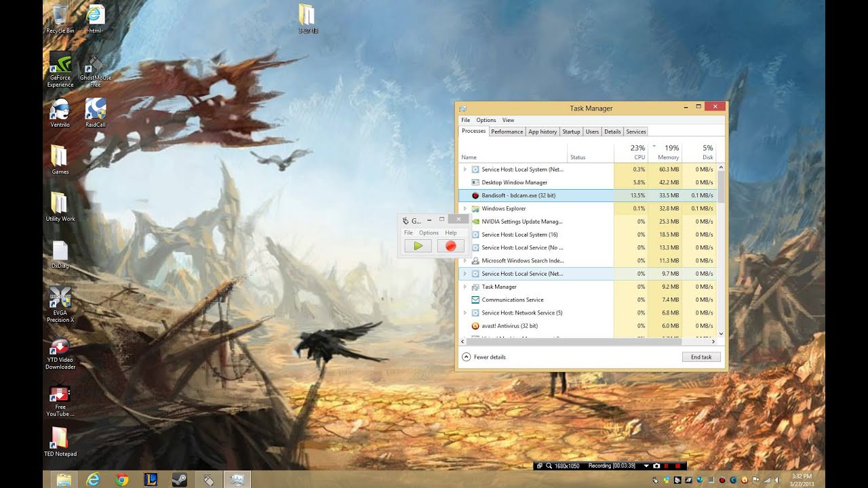Stop recording in the Bandicam bar

(x=677, y=466)
